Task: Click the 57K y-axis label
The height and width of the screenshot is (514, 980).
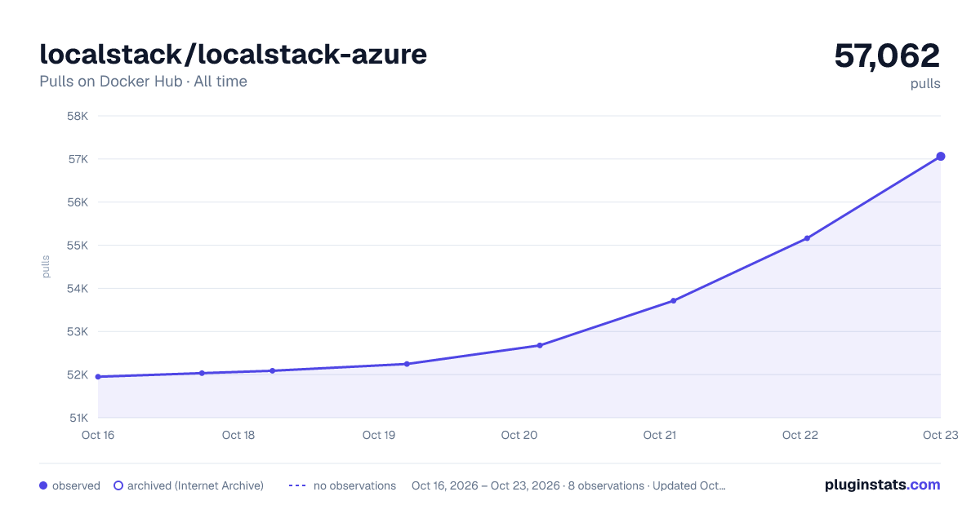Action: coord(78,159)
